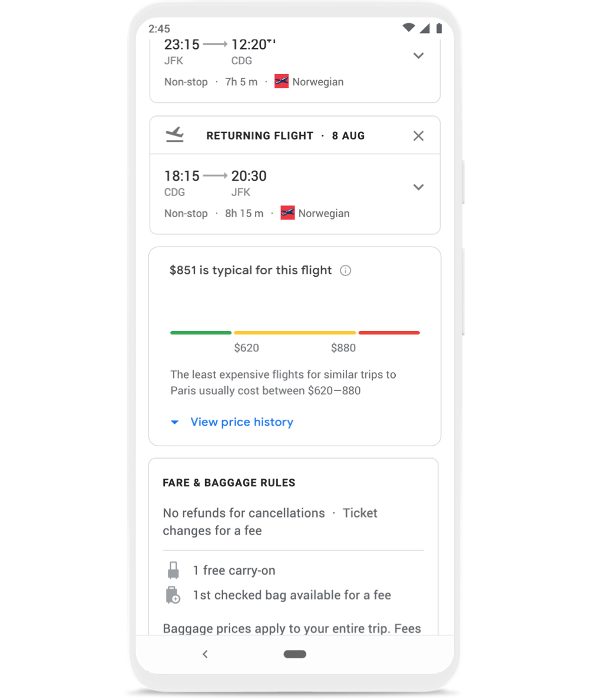Screen dimensions: 589x700
Task: Click the carry-on bag icon
Action: click(x=173, y=570)
